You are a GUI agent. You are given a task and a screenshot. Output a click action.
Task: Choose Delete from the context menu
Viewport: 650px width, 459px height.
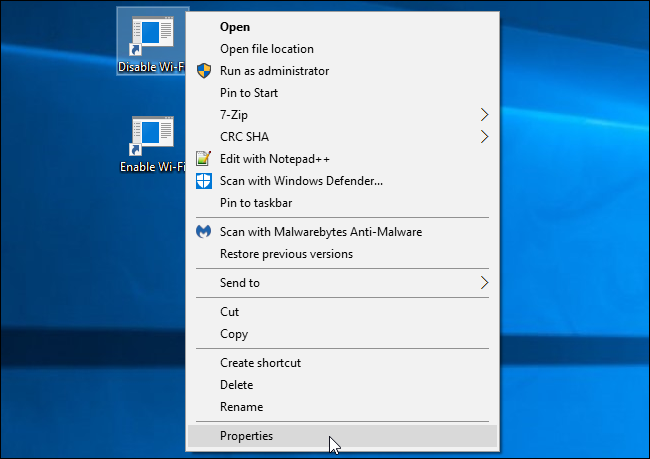[x=342, y=385]
